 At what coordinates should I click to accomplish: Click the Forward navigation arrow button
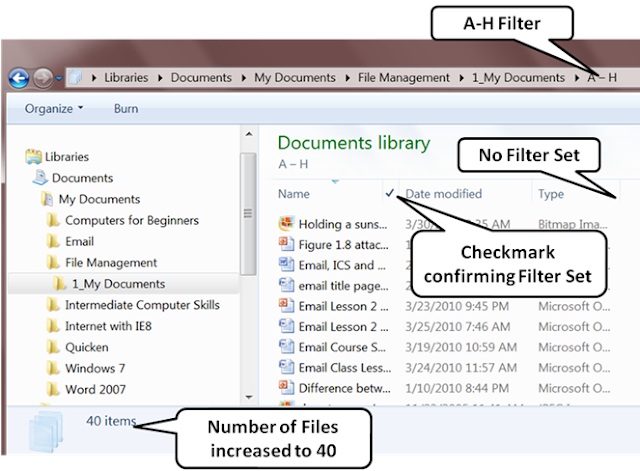[43, 78]
